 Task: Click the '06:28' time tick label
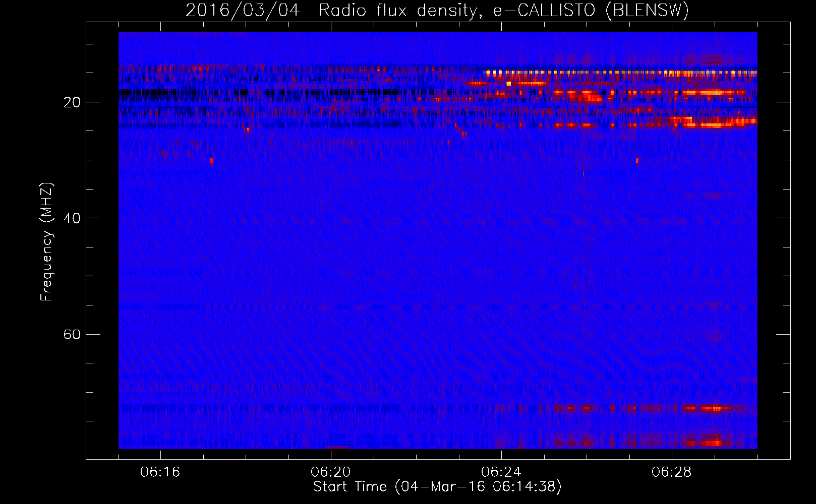[672, 472]
